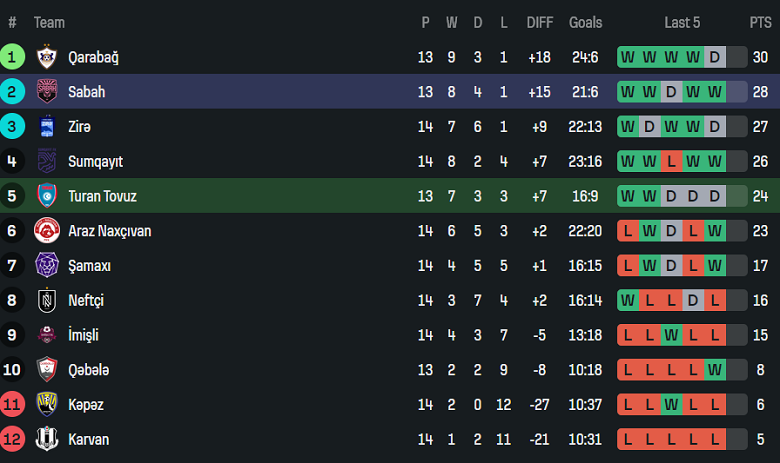The height and width of the screenshot is (463, 780).
Task: Click the Karvan club crest
Action: [x=47, y=439]
